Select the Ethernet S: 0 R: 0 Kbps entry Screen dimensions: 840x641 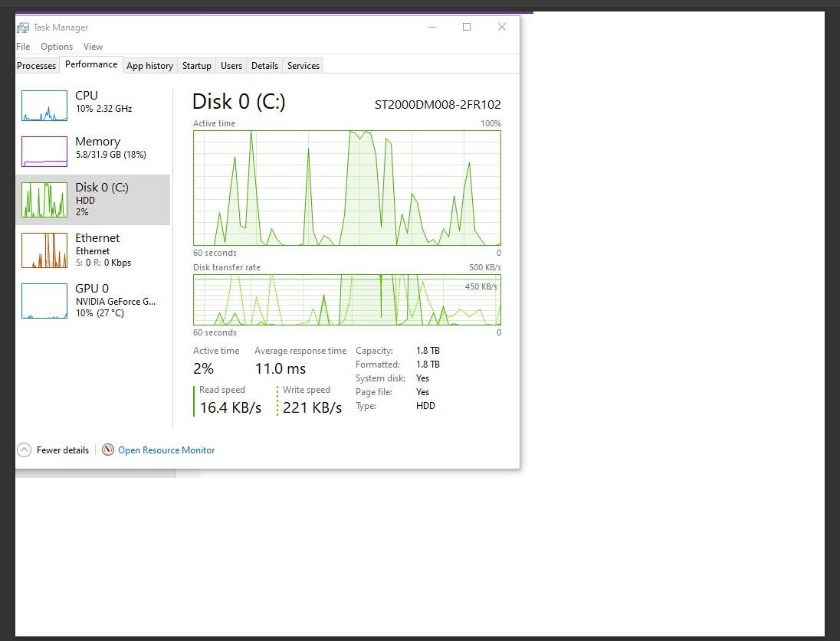tap(93, 250)
